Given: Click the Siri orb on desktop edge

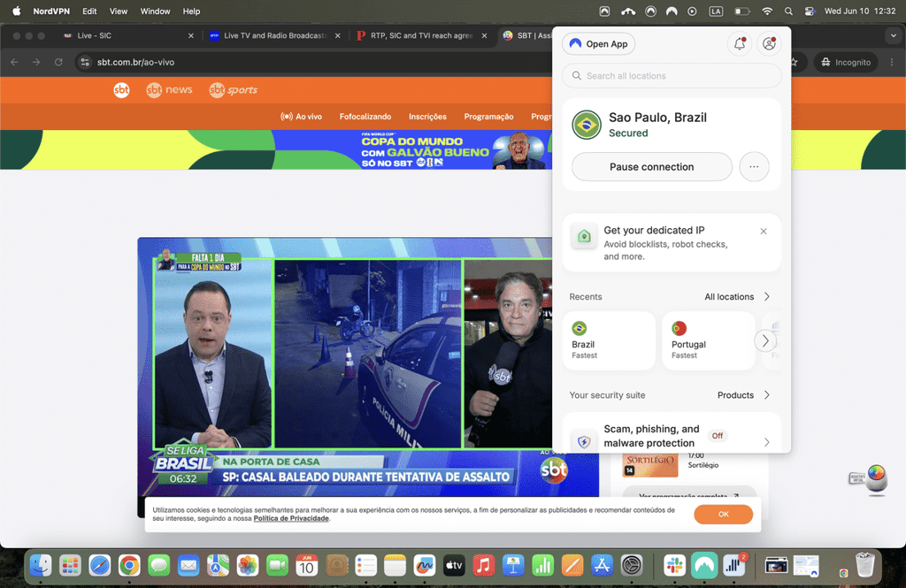Looking at the screenshot, I should coord(877,479).
